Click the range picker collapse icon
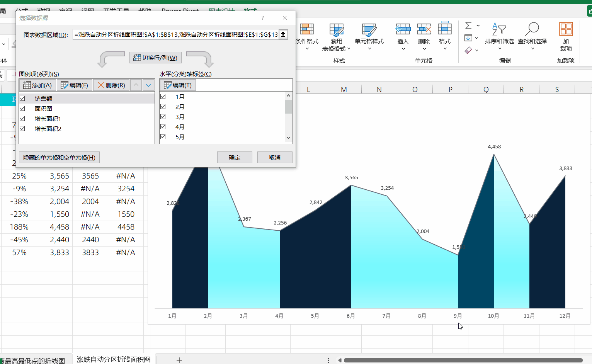 tap(283, 34)
